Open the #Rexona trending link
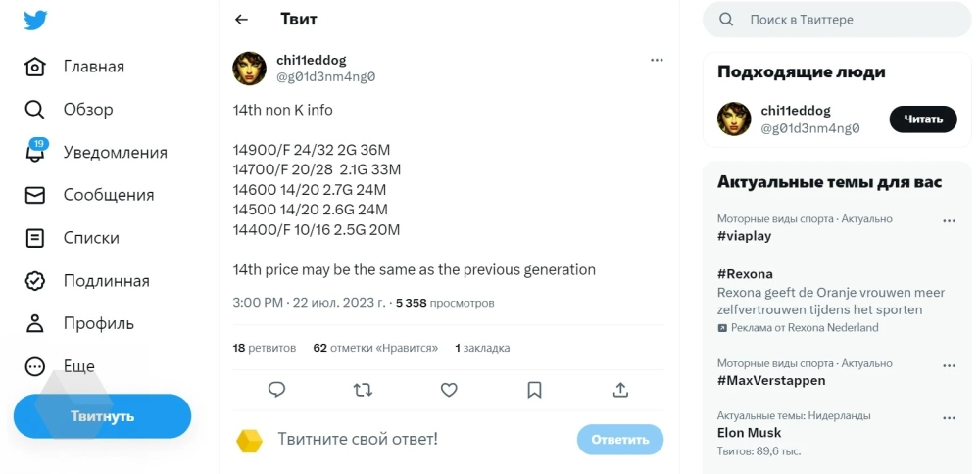The height and width of the screenshot is (474, 980). (x=745, y=274)
